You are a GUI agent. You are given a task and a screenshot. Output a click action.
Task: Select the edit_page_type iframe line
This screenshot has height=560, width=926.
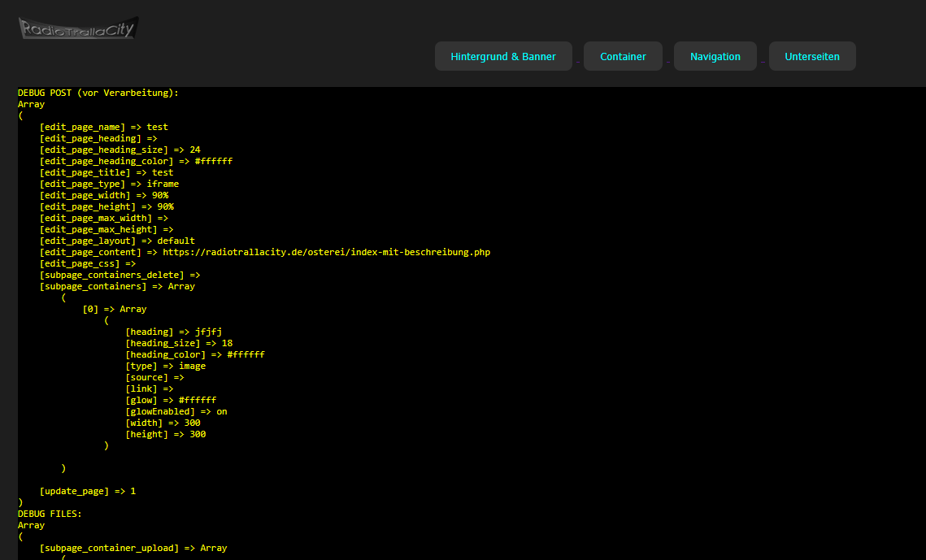pyautogui.click(x=109, y=184)
